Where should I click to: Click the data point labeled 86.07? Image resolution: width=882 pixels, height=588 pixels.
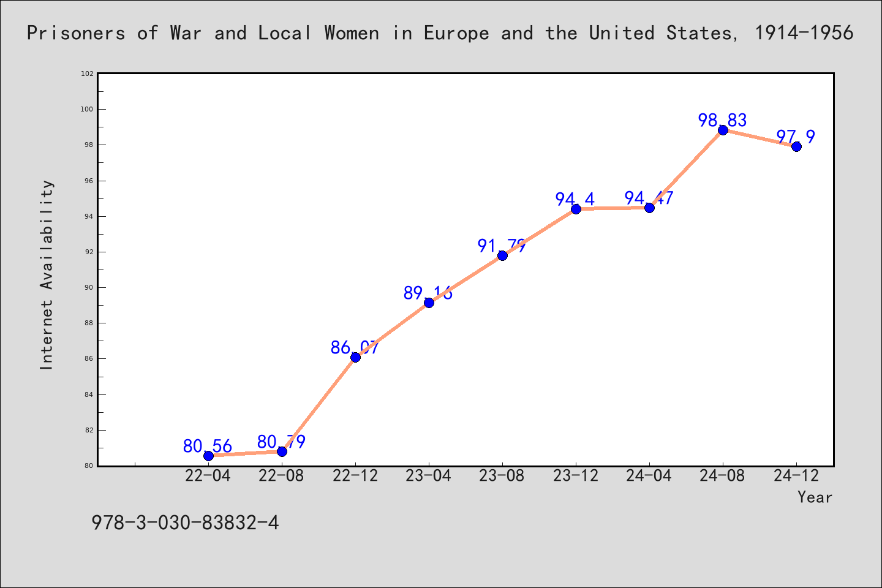[x=355, y=357]
